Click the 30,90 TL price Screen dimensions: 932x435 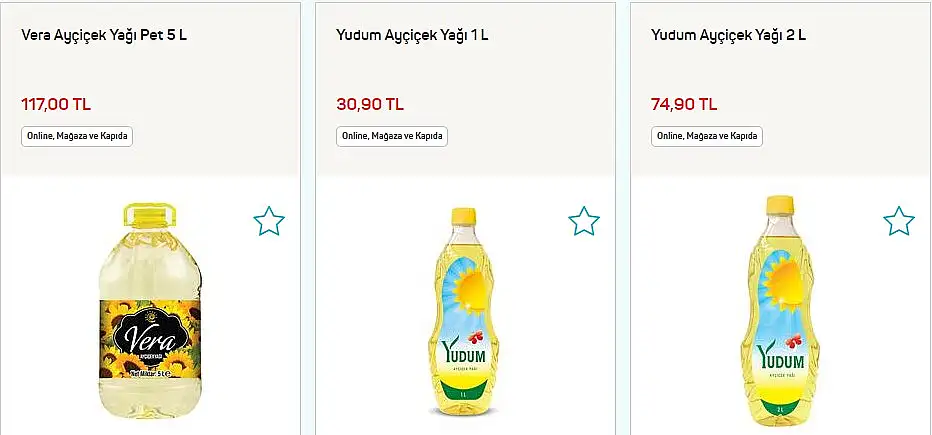(370, 105)
